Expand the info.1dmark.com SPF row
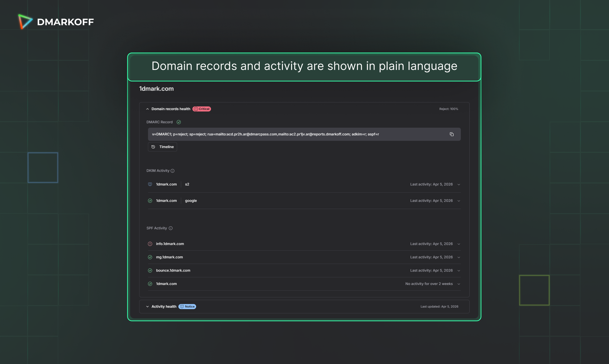The width and height of the screenshot is (609, 364). (458, 244)
